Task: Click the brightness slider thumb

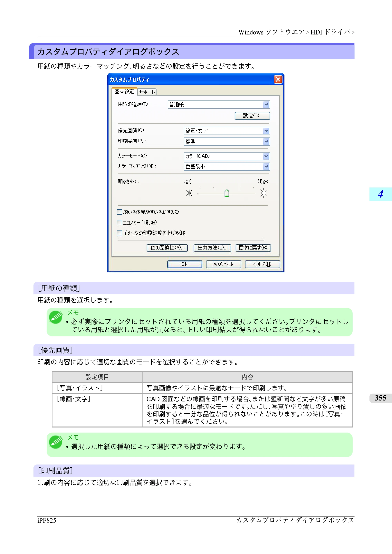Action: (227, 193)
